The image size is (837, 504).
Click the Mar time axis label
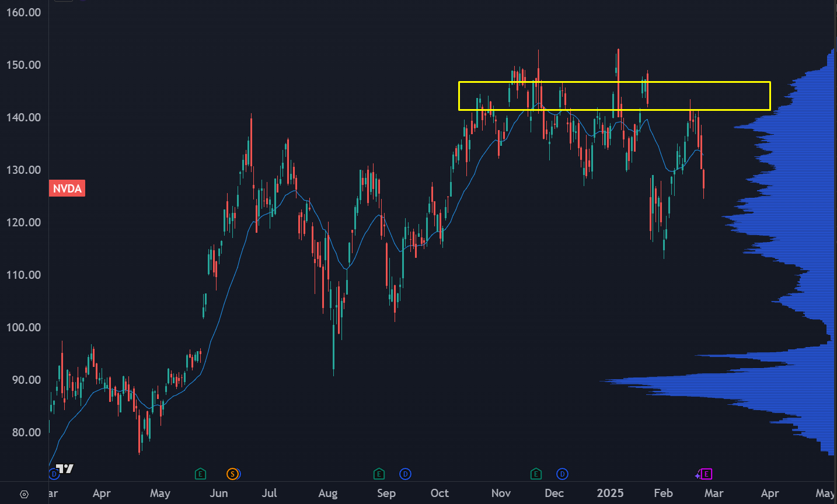point(714,494)
